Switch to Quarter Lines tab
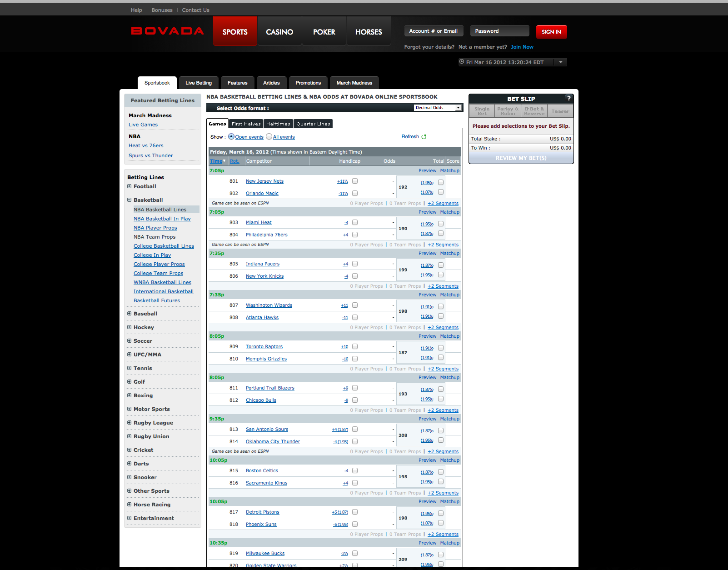The height and width of the screenshot is (570, 728). pos(313,124)
